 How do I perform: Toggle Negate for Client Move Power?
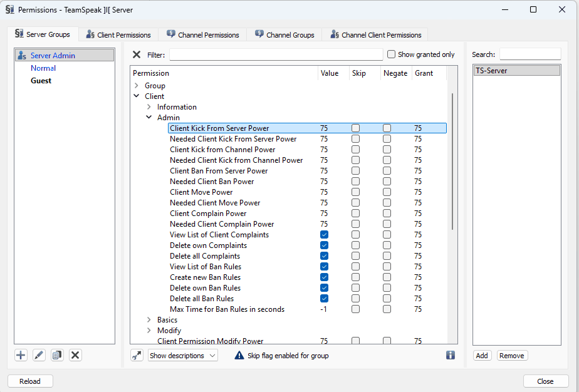point(387,192)
